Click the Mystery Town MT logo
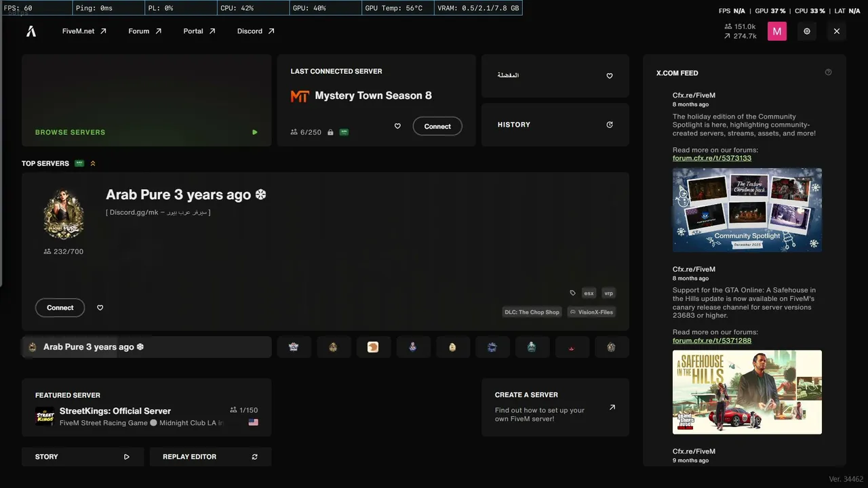This screenshot has width=868, height=488. pyautogui.click(x=300, y=96)
